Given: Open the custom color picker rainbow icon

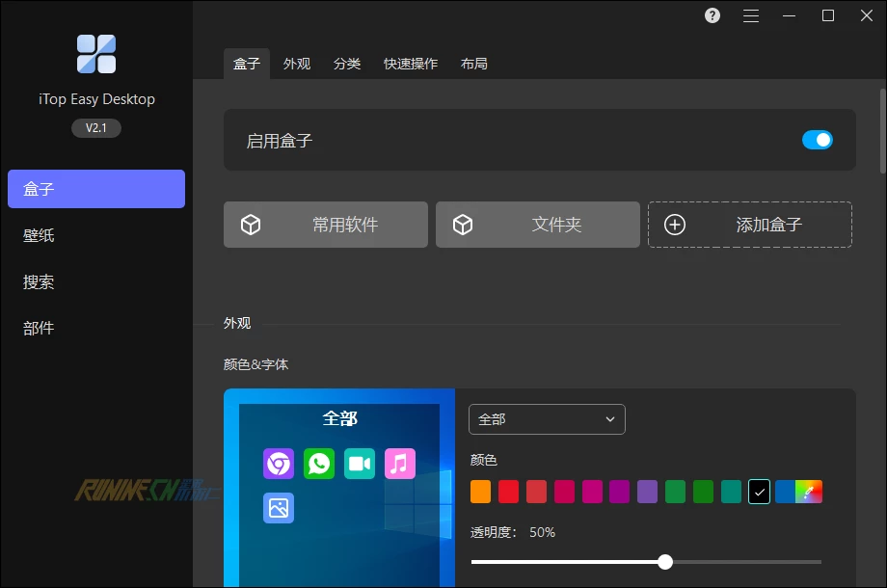Looking at the screenshot, I should pos(809,493).
